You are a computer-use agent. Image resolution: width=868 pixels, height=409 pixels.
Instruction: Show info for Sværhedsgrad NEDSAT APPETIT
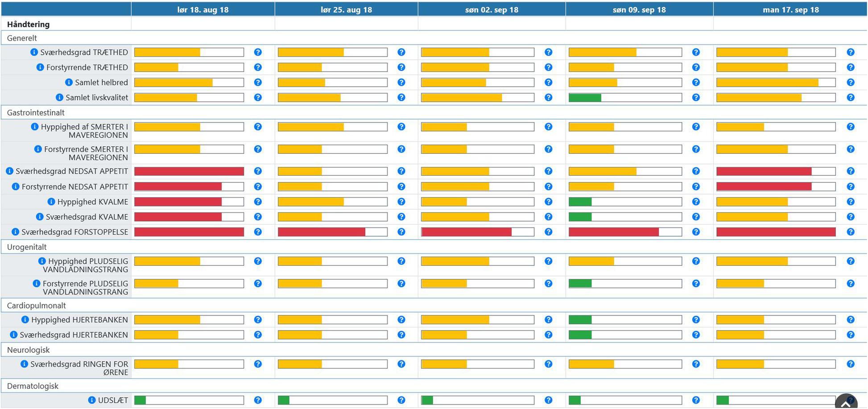[x=9, y=171]
